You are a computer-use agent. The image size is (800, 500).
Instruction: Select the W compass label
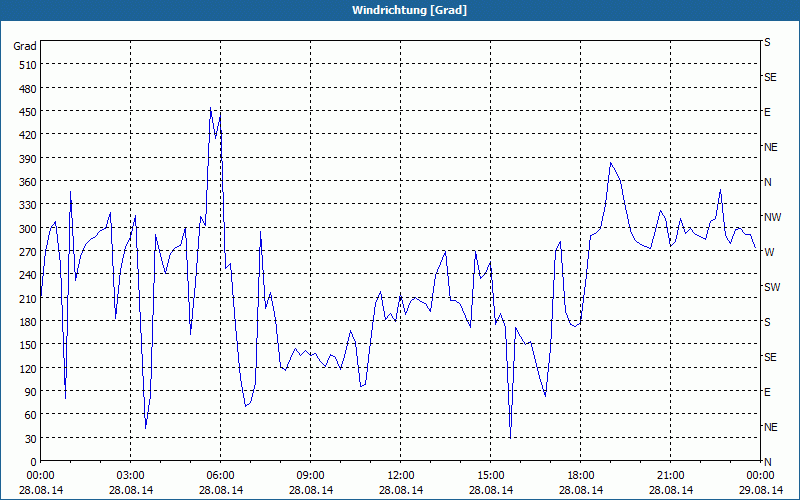coord(769,252)
